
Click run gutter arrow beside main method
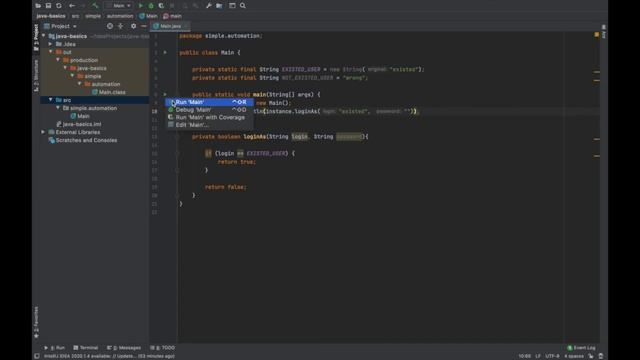[165, 94]
